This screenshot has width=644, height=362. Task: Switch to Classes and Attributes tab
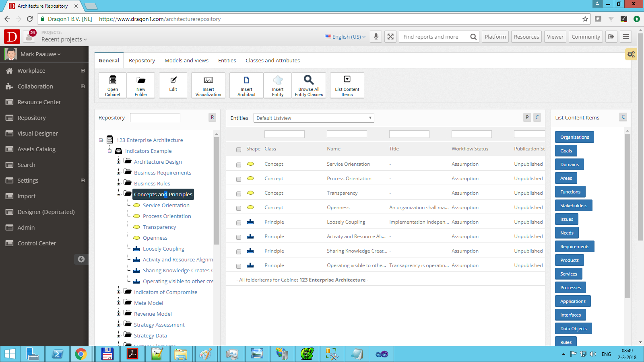point(272,60)
